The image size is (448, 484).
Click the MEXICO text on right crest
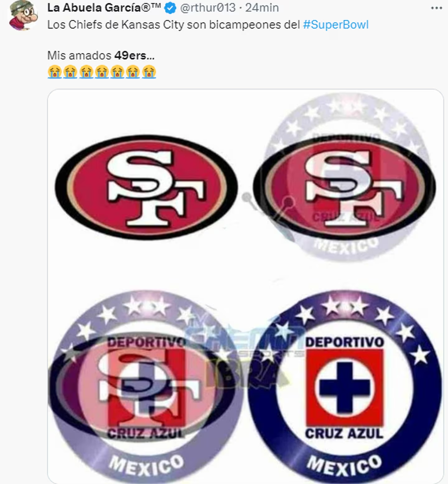[x=344, y=465]
